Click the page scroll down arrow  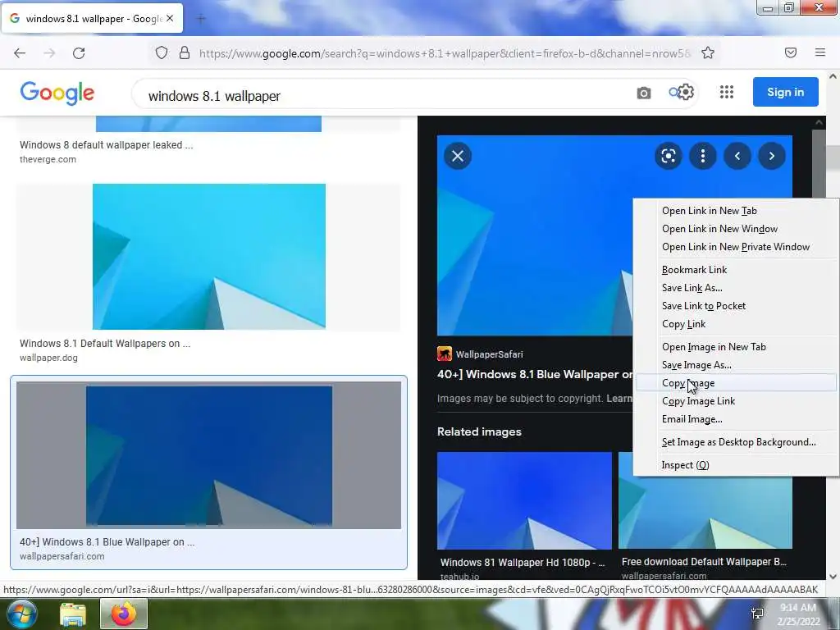833,577
